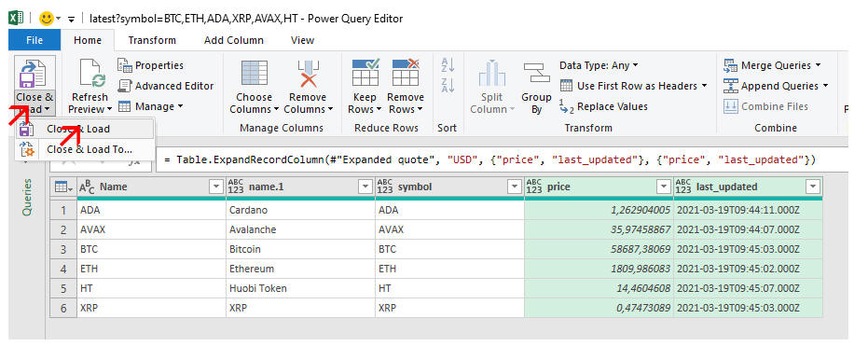Open Advanced Editor
This screenshot has width=868, height=346.
pyautogui.click(x=166, y=86)
